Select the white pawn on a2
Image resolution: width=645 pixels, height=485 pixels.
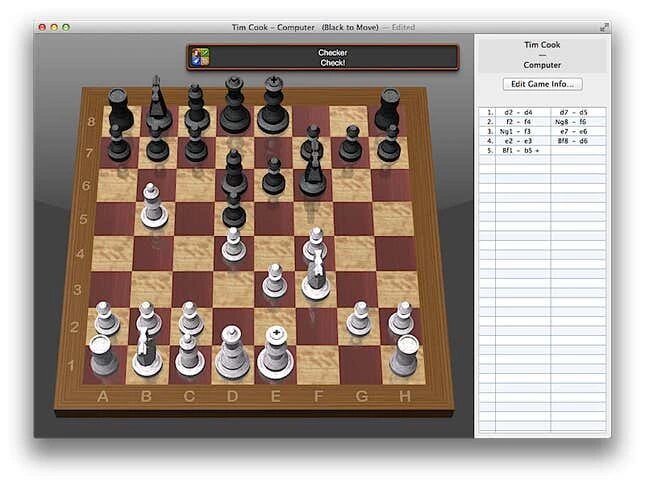(x=107, y=318)
